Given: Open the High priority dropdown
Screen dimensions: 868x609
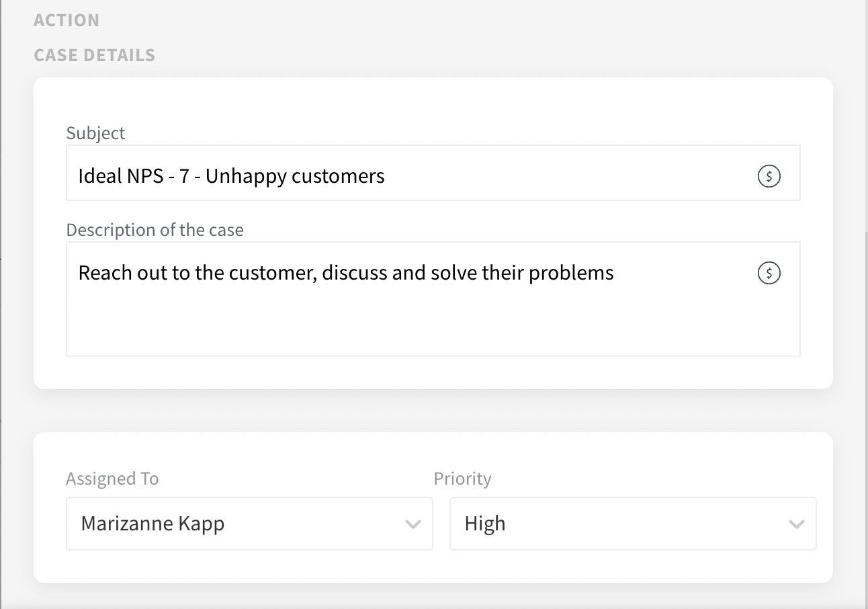Looking at the screenshot, I should pyautogui.click(x=618, y=524).
